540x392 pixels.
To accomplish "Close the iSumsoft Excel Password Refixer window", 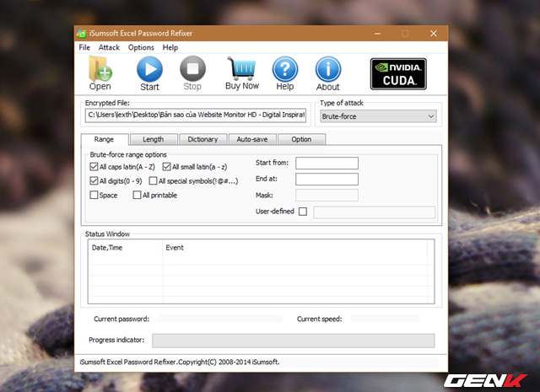I will pyautogui.click(x=434, y=34).
